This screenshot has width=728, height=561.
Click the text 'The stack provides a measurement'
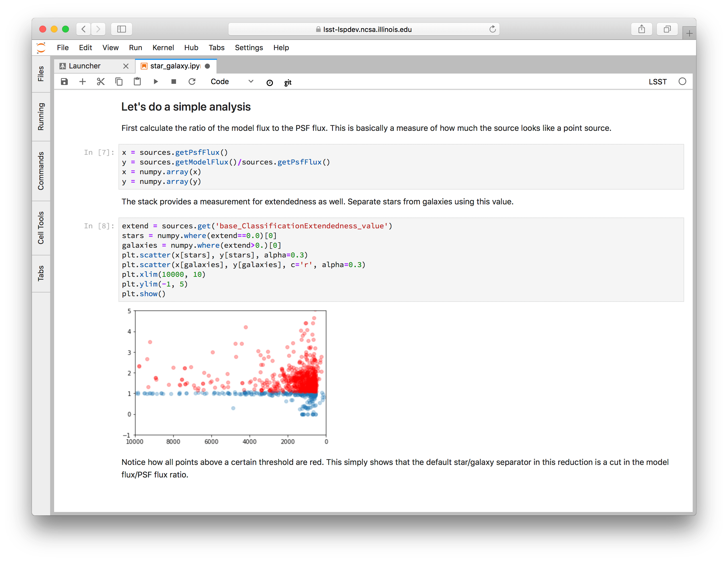pos(317,202)
